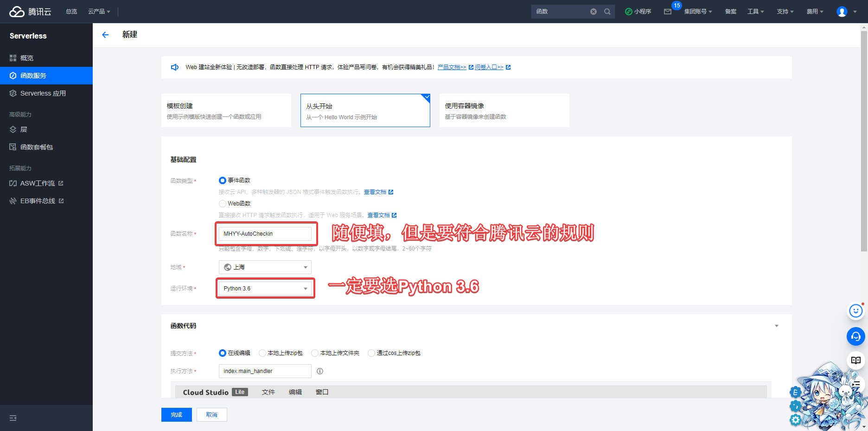Click the function name input field
The width and height of the screenshot is (868, 431).
click(265, 234)
